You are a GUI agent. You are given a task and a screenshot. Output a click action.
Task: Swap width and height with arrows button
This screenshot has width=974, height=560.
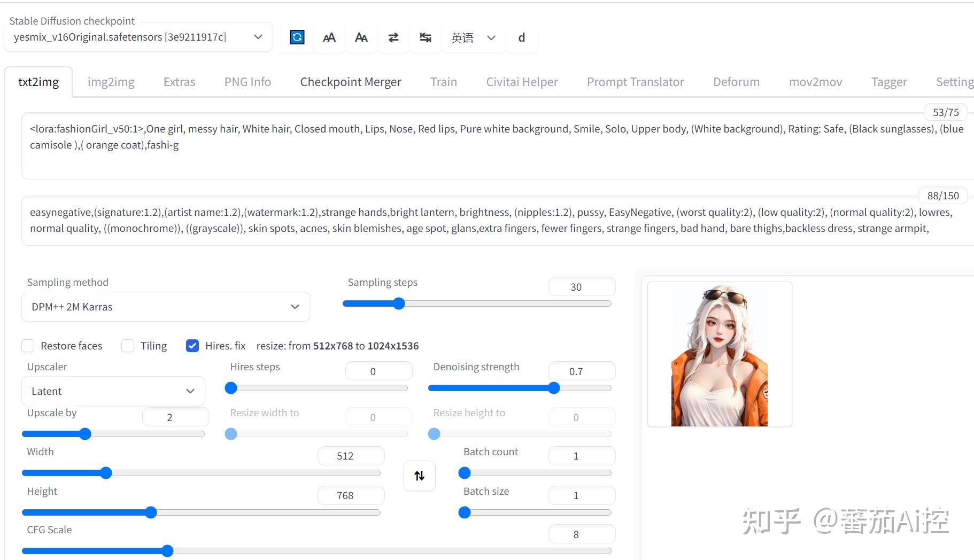point(420,476)
